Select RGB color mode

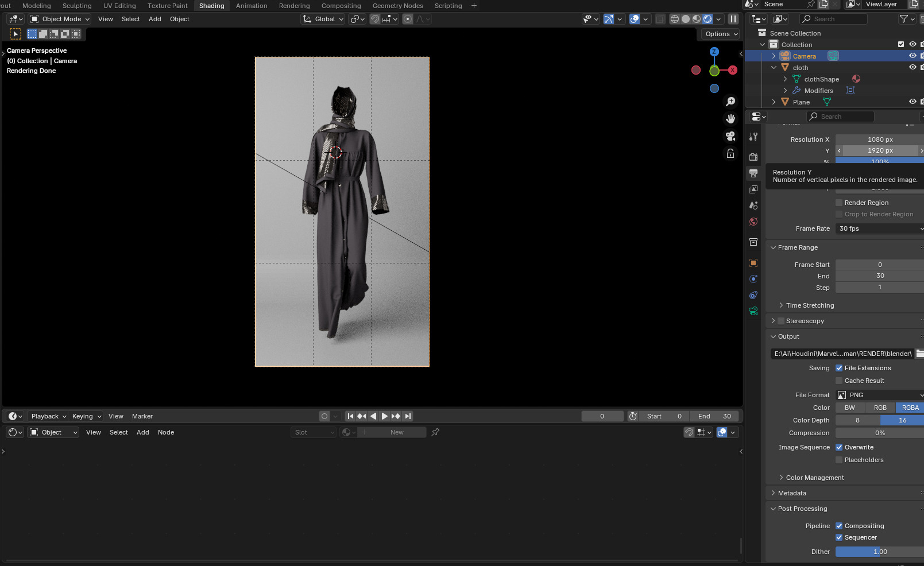point(880,408)
